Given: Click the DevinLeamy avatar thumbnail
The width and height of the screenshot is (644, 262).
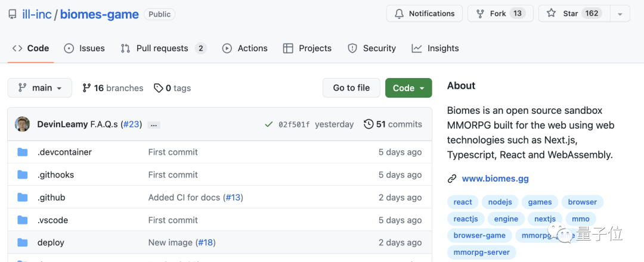Looking at the screenshot, I should click(23, 124).
